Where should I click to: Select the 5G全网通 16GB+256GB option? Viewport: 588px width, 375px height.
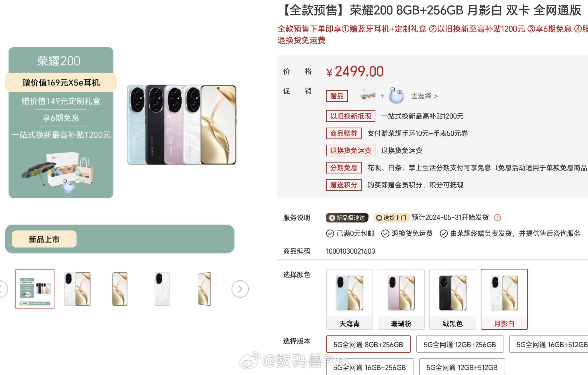pyautogui.click(x=370, y=367)
